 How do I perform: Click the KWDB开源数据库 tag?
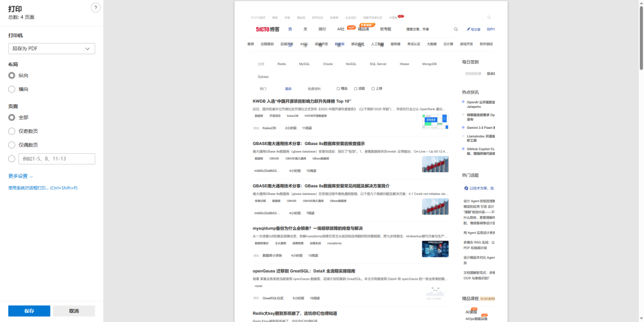pyautogui.click(x=315, y=116)
